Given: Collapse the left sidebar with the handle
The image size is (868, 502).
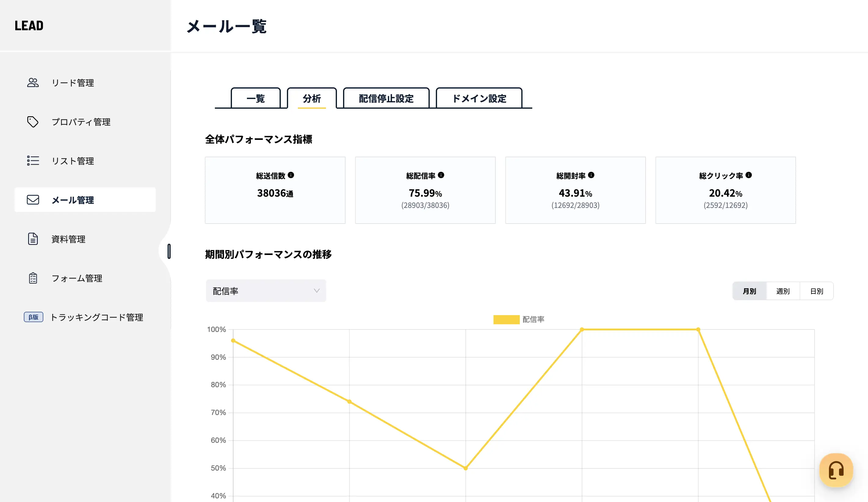Looking at the screenshot, I should [169, 252].
